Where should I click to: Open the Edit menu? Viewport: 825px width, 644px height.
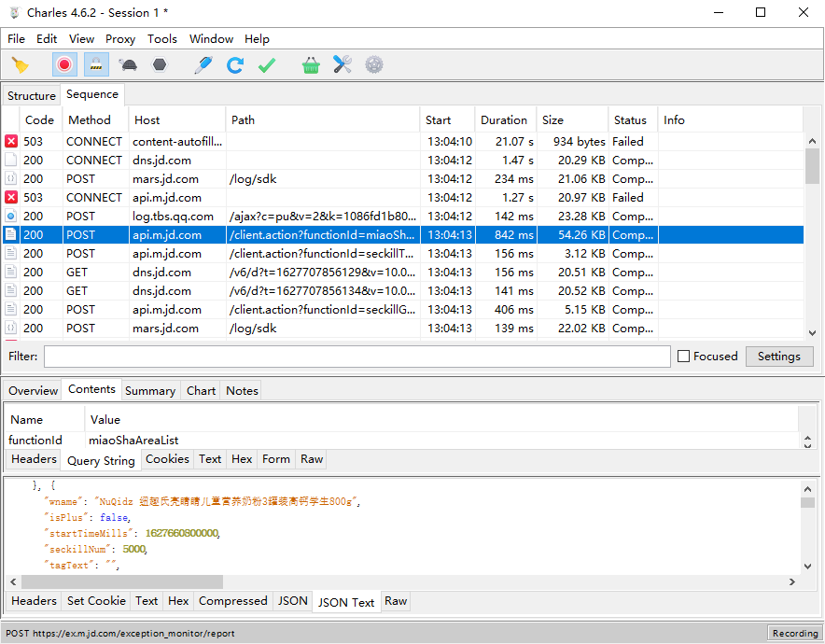pos(47,39)
